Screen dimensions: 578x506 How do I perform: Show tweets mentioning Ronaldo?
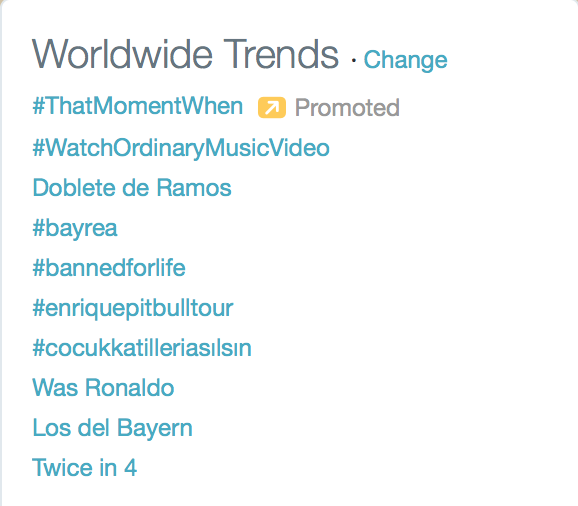click(x=103, y=388)
